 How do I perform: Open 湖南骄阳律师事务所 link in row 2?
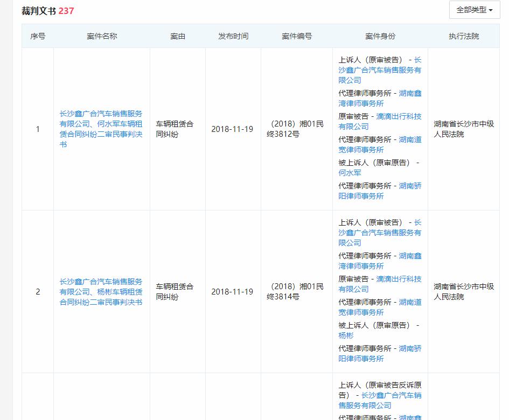click(x=380, y=353)
